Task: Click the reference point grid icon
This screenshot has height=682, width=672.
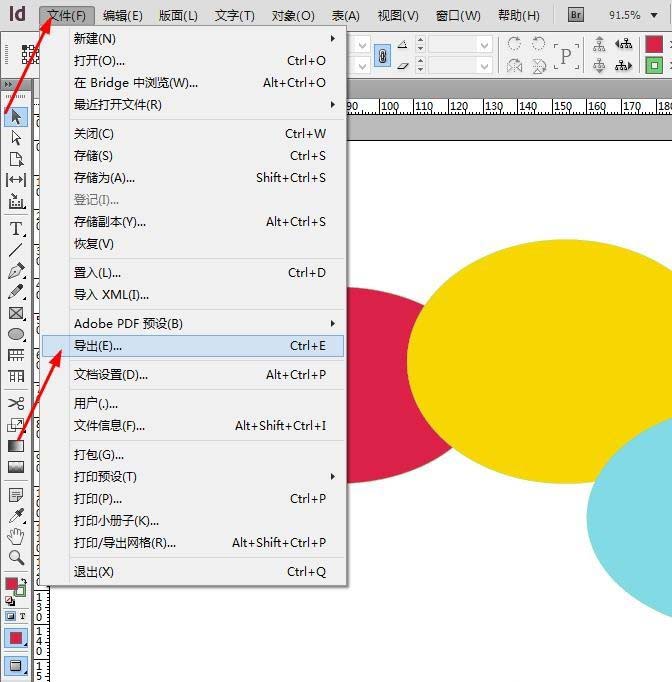Action: 30,54
